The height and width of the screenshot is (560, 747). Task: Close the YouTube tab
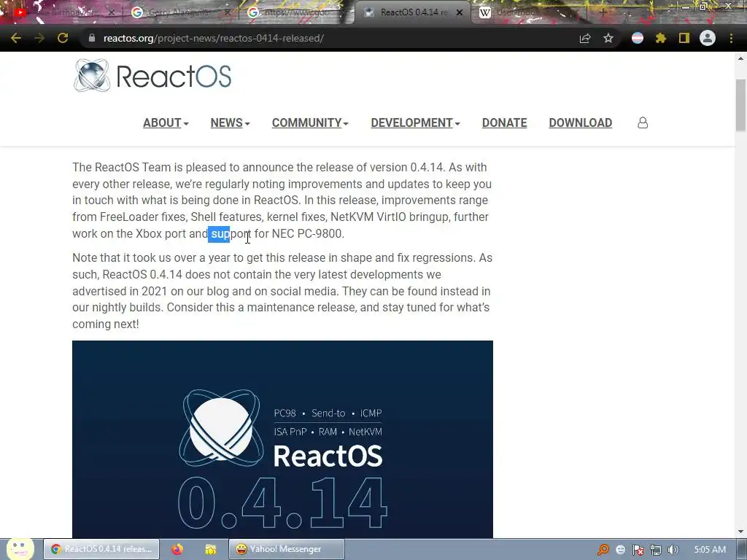112,12
